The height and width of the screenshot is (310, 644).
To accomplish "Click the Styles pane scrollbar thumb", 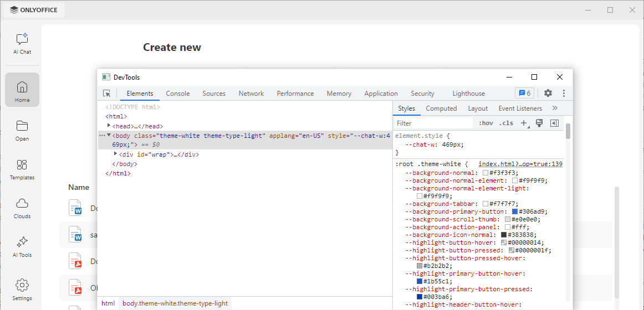I will click(568, 131).
